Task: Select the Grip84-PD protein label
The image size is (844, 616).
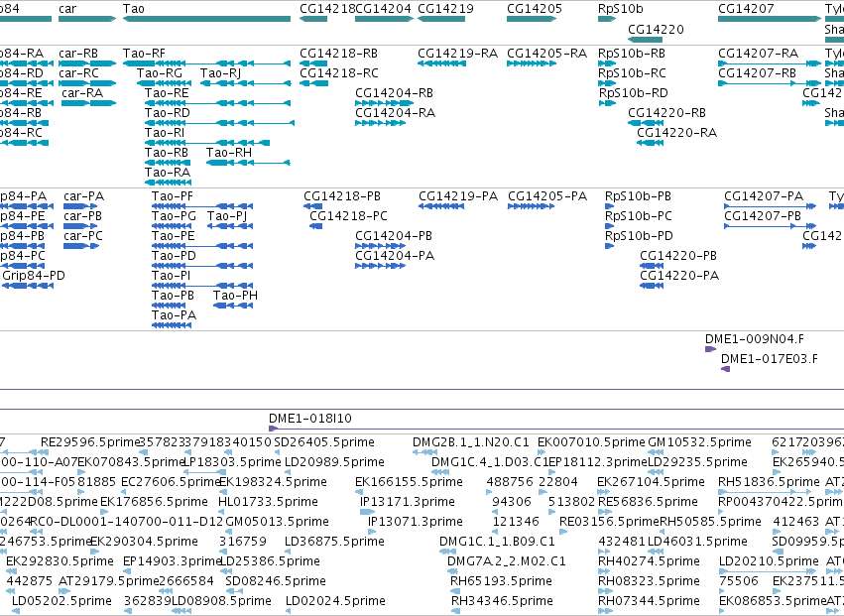Action: tap(34, 276)
